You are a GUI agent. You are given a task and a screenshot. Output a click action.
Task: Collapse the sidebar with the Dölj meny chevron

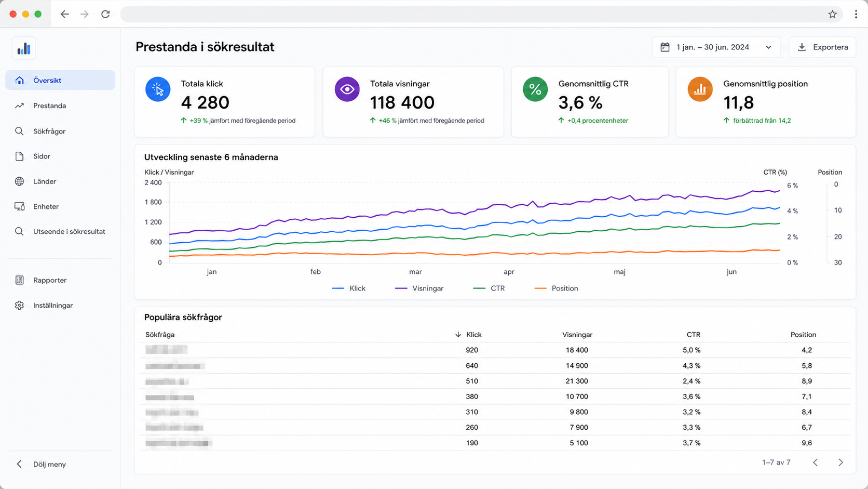click(19, 464)
